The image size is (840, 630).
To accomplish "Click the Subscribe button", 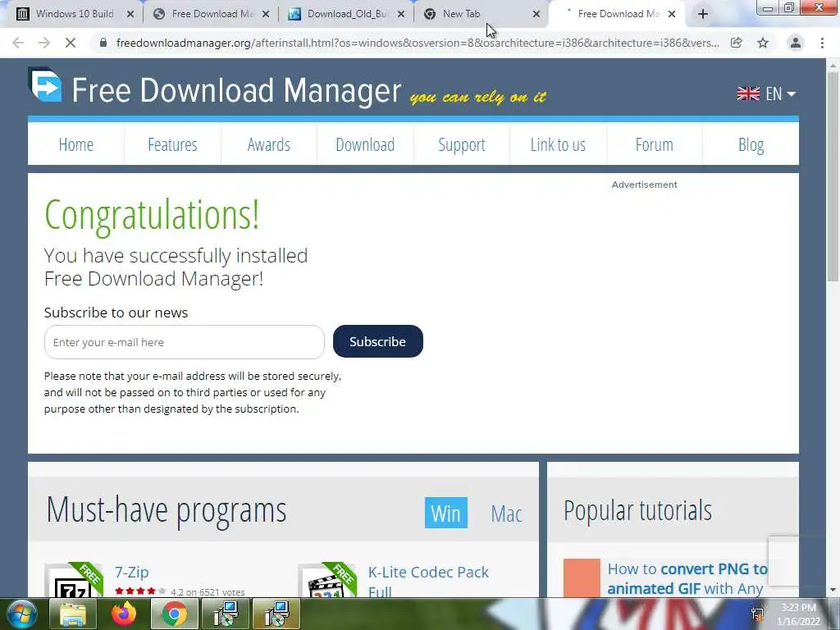I will 377,341.
